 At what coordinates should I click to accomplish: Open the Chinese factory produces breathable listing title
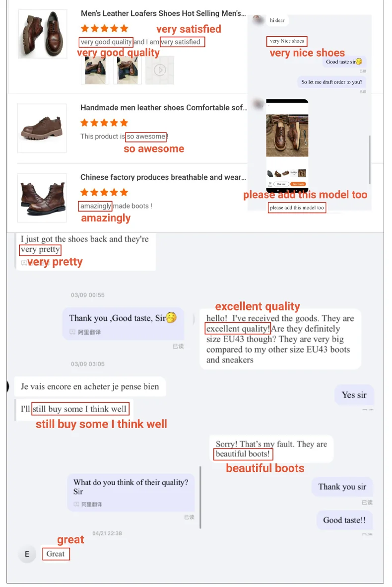(x=163, y=177)
